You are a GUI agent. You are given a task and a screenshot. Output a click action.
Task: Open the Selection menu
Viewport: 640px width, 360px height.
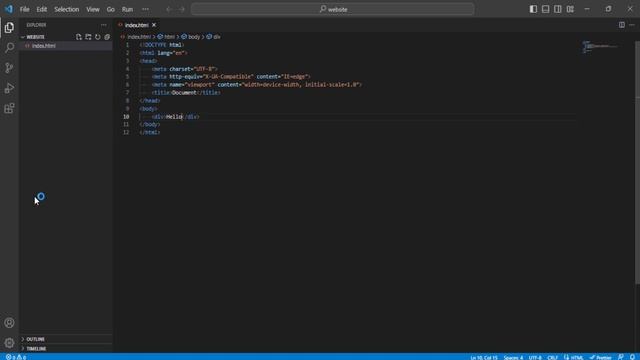[x=67, y=9]
